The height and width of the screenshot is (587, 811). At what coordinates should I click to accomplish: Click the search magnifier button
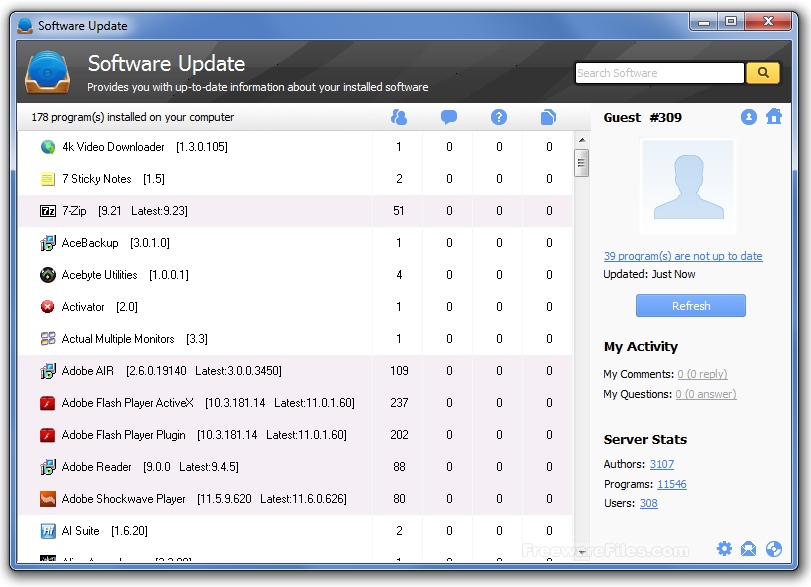pyautogui.click(x=761, y=73)
